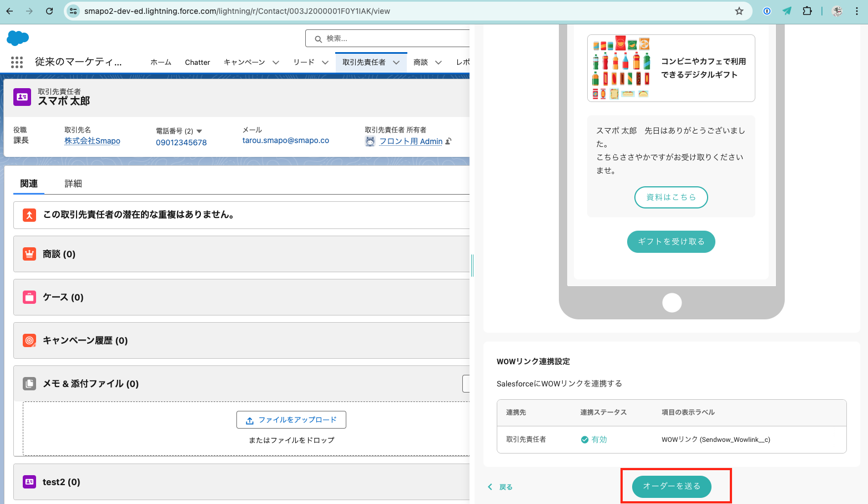
Task: Open site information icon in address bar
Action: [x=73, y=11]
